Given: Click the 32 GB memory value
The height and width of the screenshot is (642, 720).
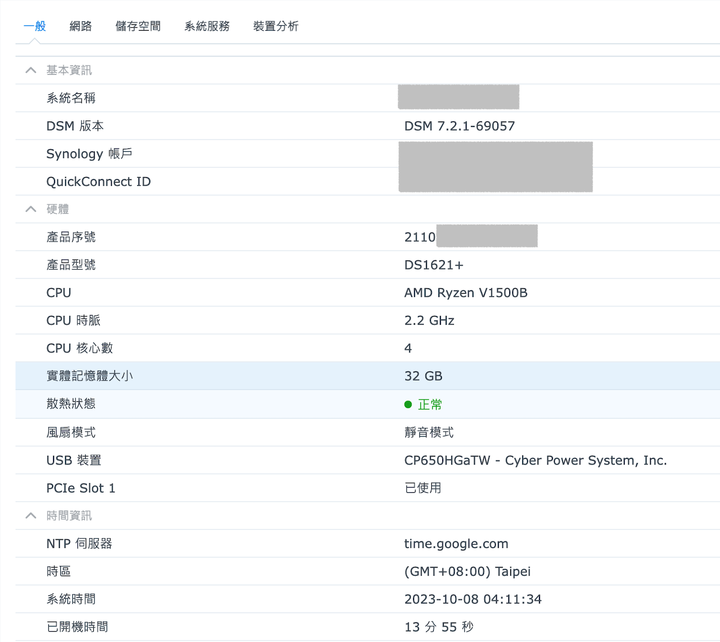Looking at the screenshot, I should [423, 376].
